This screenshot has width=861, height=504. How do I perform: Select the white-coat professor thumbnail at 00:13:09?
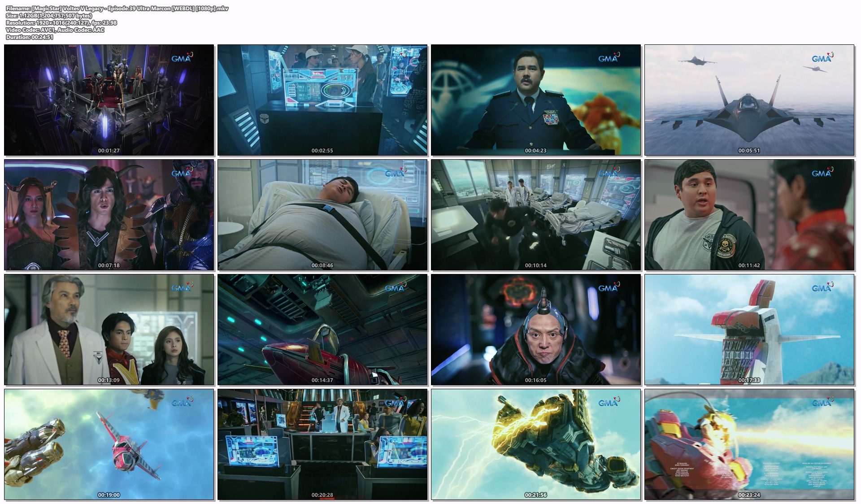click(x=109, y=330)
